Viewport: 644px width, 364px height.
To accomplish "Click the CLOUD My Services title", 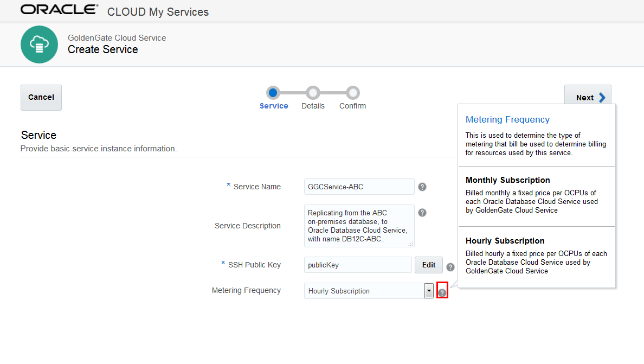I will pyautogui.click(x=158, y=12).
